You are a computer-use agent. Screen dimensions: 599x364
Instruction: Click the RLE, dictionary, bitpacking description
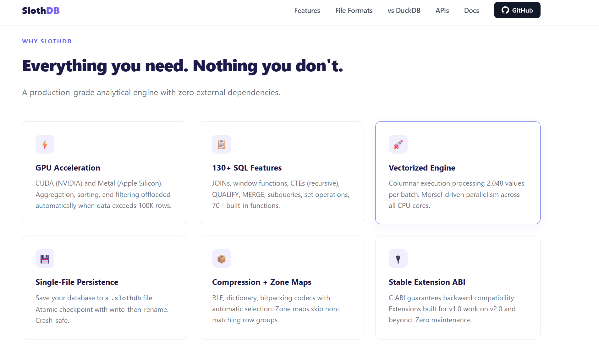click(276, 309)
